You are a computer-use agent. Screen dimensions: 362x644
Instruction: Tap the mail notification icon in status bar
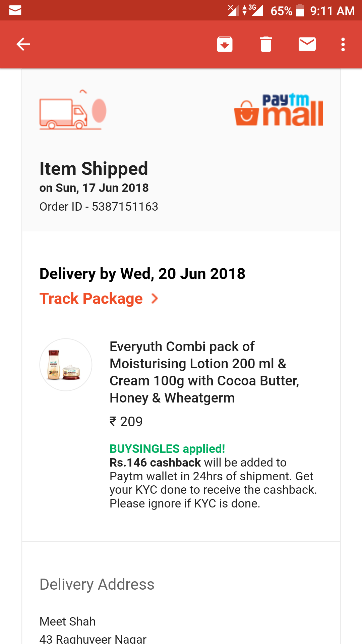coord(15,10)
